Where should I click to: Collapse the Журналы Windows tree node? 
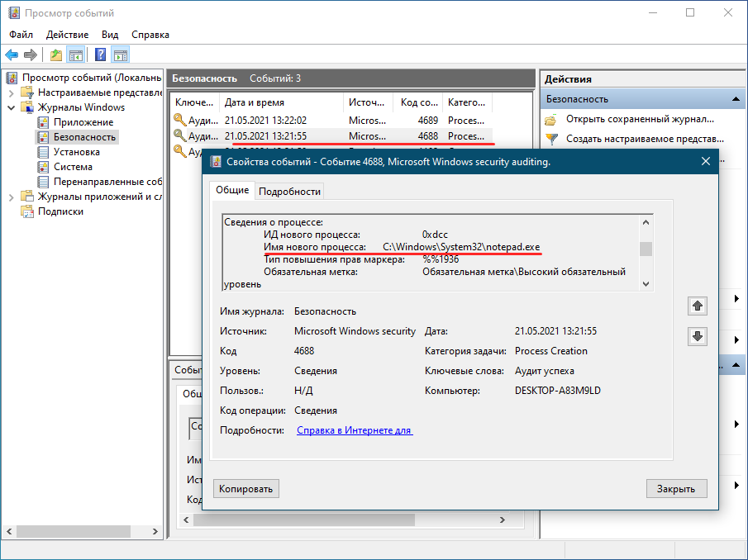[x=12, y=107]
